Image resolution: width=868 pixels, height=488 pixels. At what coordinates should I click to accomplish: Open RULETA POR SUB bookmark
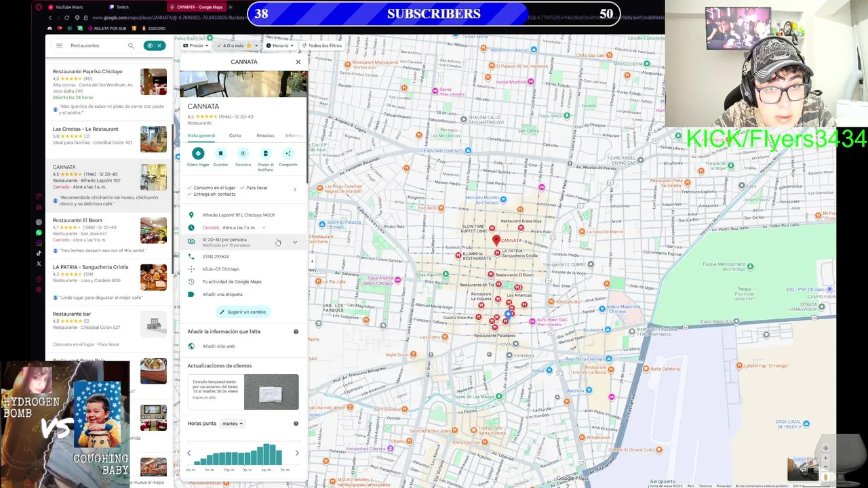(106, 28)
